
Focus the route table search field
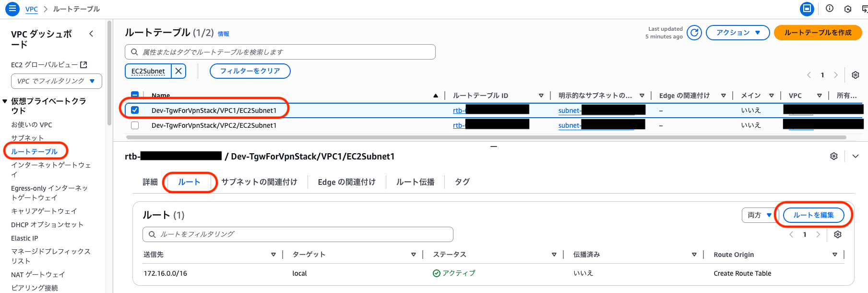[280, 52]
